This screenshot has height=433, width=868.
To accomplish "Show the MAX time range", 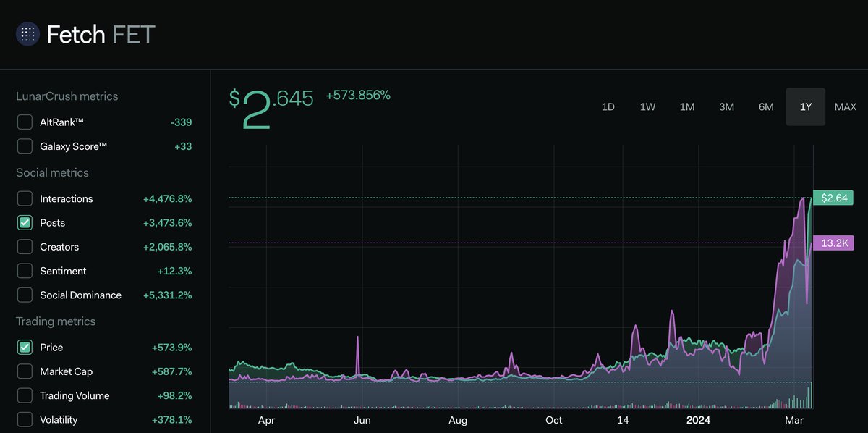I will [845, 107].
